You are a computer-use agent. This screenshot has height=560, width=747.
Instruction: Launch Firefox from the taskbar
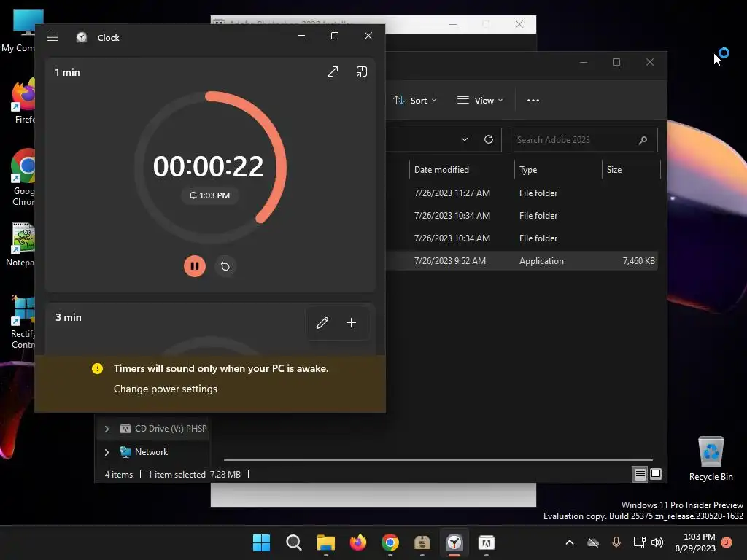point(357,542)
